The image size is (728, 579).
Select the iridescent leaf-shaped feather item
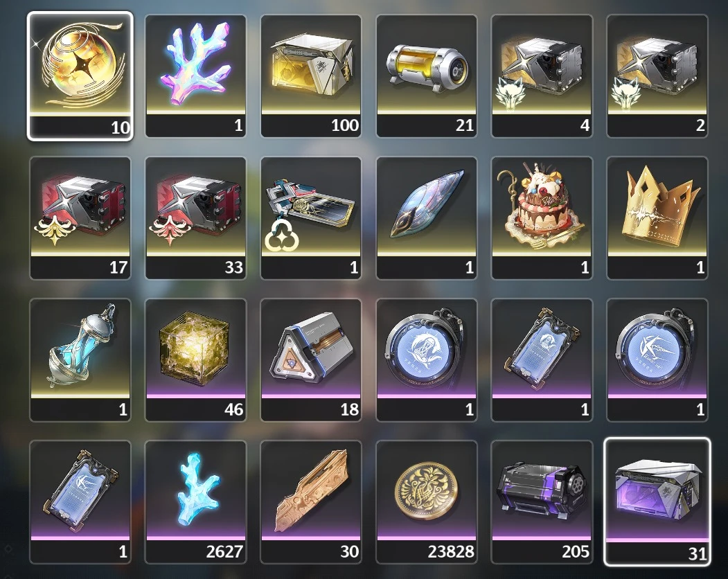tap(427, 218)
